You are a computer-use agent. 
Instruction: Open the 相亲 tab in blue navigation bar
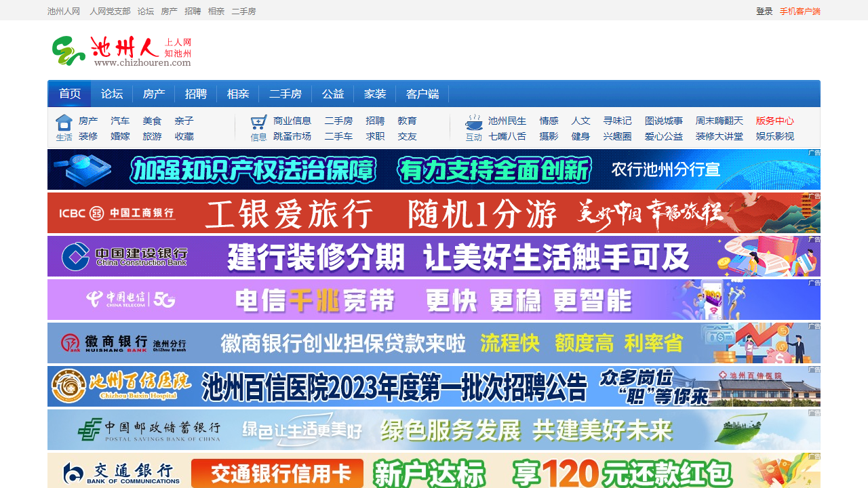tap(238, 94)
